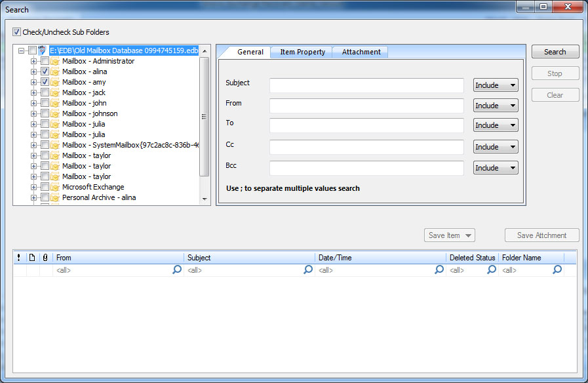The height and width of the screenshot is (383, 588).
Task: Tick the Mailbox - jack checkbox
Action: point(45,92)
